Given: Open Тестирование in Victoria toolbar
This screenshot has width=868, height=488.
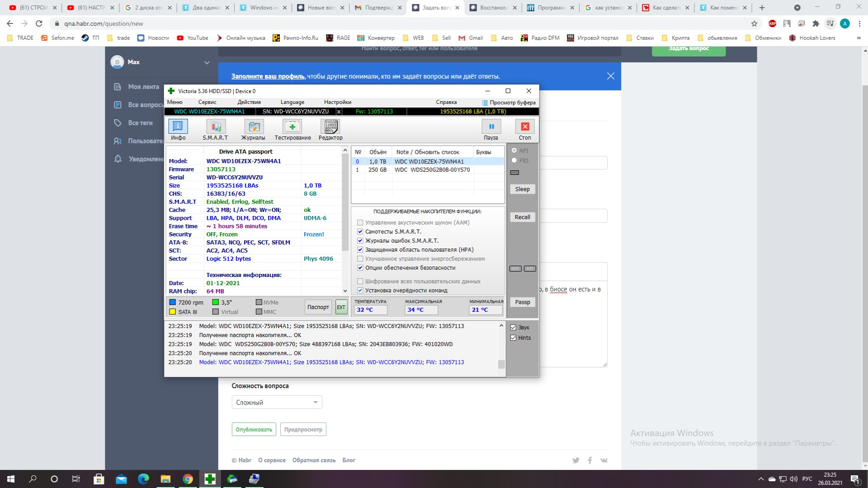Looking at the screenshot, I should [x=292, y=130].
